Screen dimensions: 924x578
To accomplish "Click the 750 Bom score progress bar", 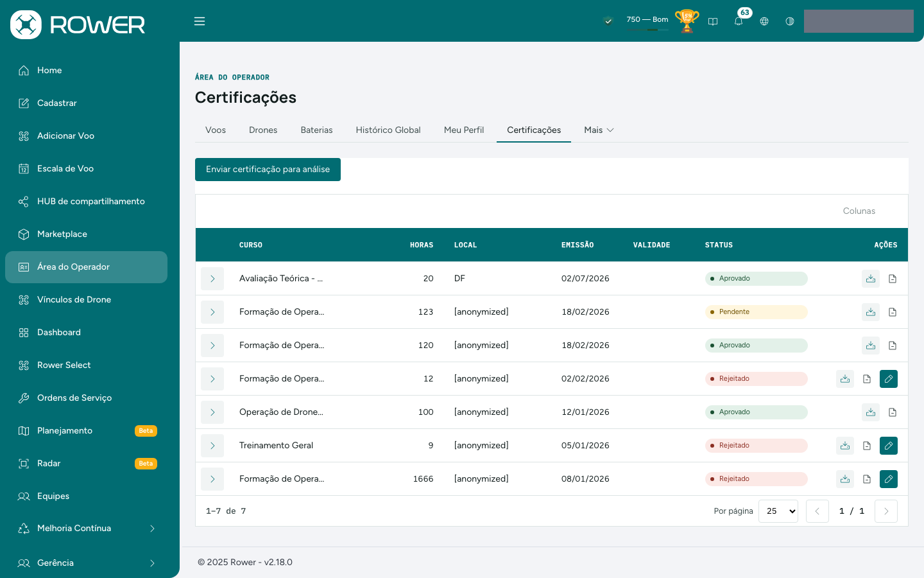I will (x=647, y=30).
